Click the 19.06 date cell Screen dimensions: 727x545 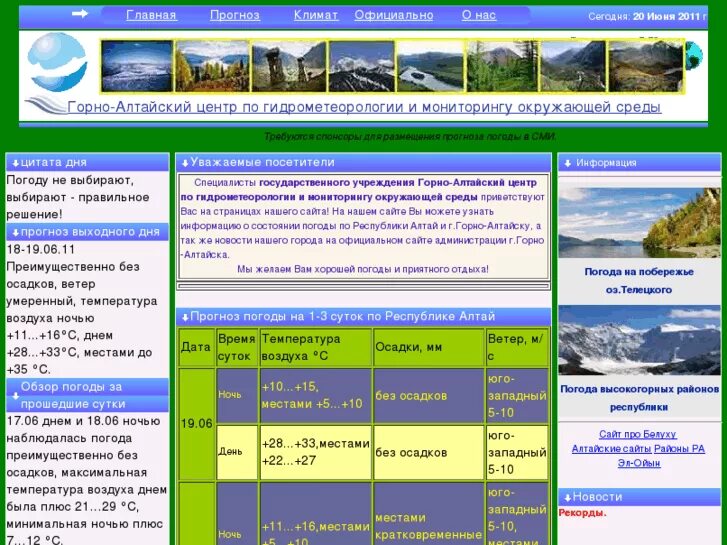tap(197, 424)
